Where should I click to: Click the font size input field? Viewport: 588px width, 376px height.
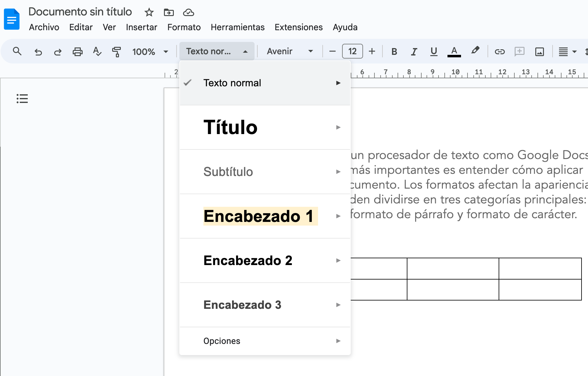[x=352, y=51]
